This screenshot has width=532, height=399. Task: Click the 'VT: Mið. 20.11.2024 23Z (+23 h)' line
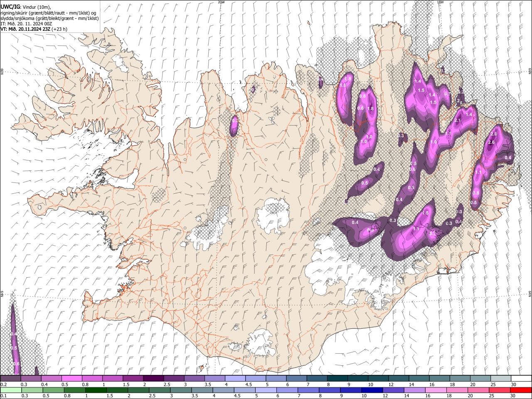click(x=34, y=29)
